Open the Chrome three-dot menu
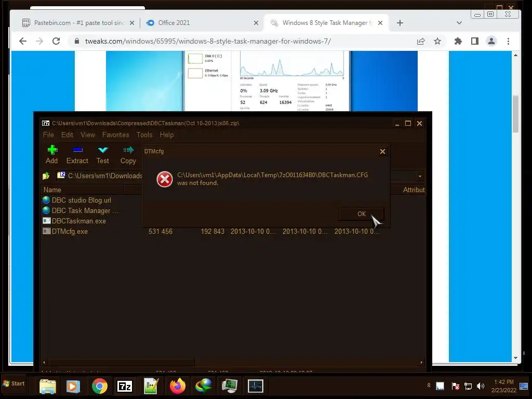This screenshot has width=532, height=399. pyautogui.click(x=508, y=41)
